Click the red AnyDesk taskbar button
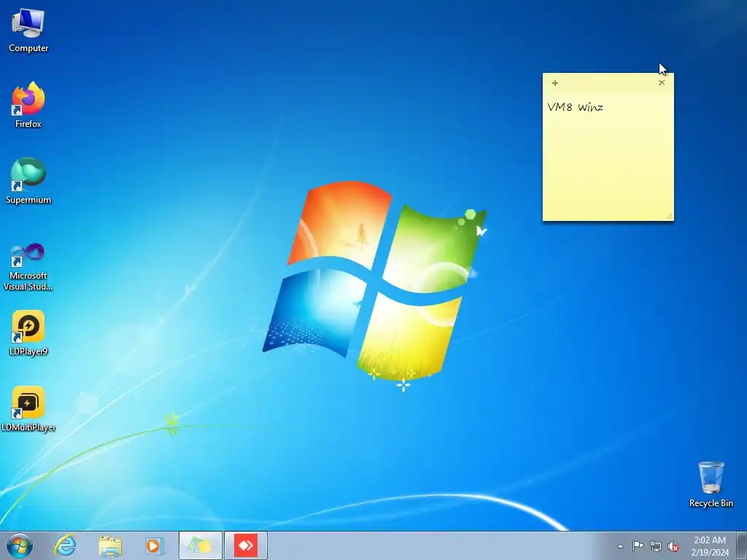The image size is (747, 560). pyautogui.click(x=246, y=545)
